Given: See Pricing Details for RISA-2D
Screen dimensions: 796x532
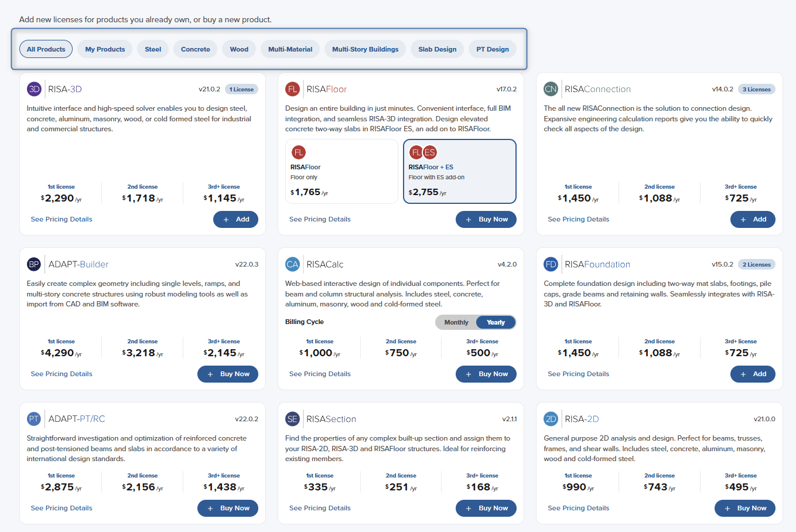Looking at the screenshot, I should 578,508.
